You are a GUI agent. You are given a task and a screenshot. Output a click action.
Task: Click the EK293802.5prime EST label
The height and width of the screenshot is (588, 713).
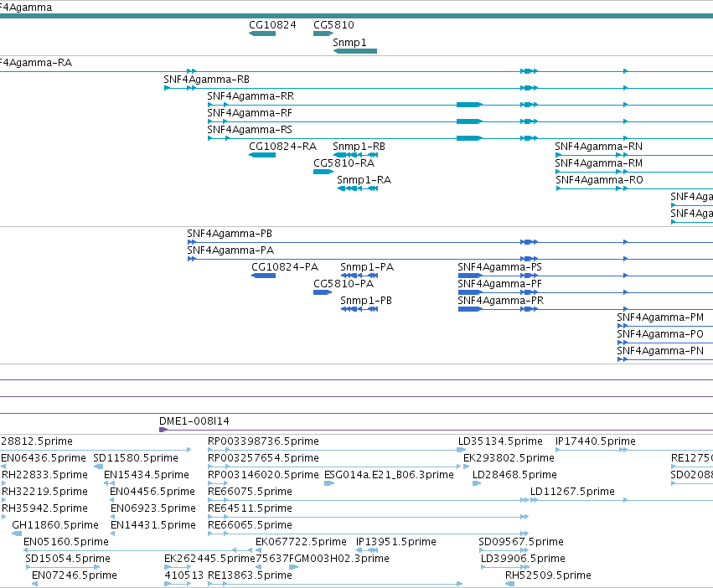pyautogui.click(x=509, y=458)
